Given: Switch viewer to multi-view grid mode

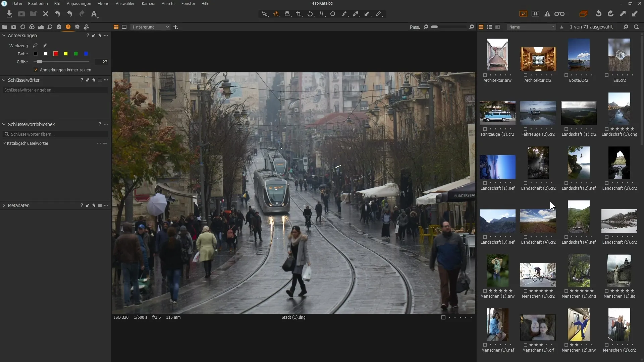Looking at the screenshot, I should [116, 27].
